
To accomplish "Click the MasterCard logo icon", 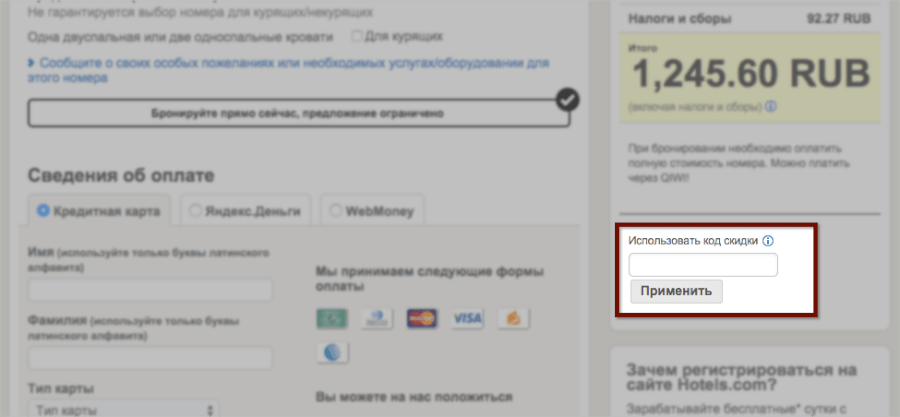I will point(422,318).
